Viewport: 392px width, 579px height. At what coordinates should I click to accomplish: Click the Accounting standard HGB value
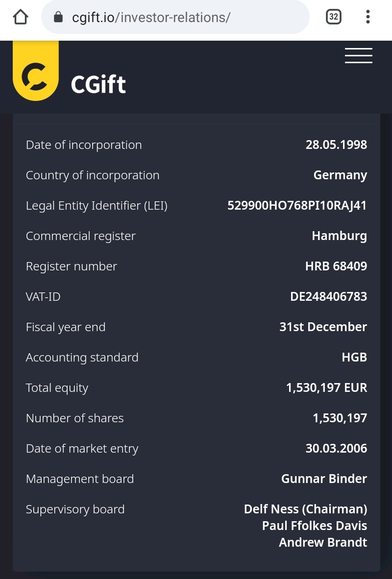click(354, 357)
